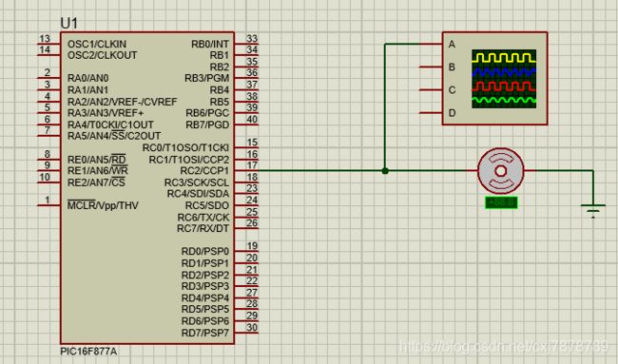Click the RA2/AN2/VREF-/CVREF pin label
Image resolution: width=618 pixels, height=364 pixels.
[x=123, y=102]
